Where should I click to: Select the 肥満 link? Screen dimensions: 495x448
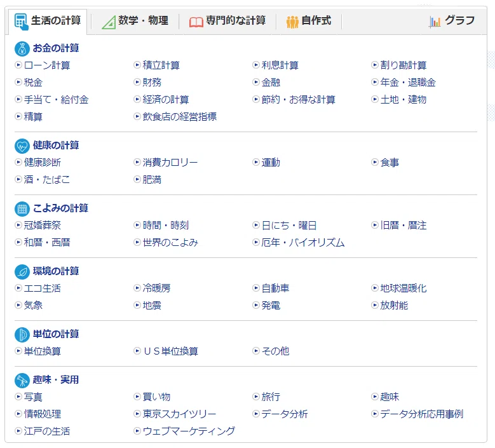click(152, 179)
